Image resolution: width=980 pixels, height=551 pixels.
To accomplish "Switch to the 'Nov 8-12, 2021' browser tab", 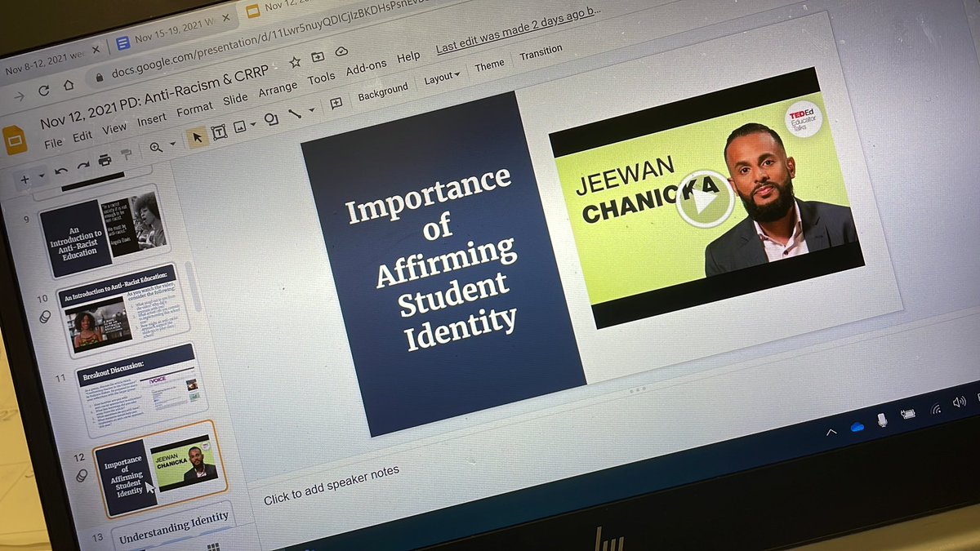I will coord(42,65).
